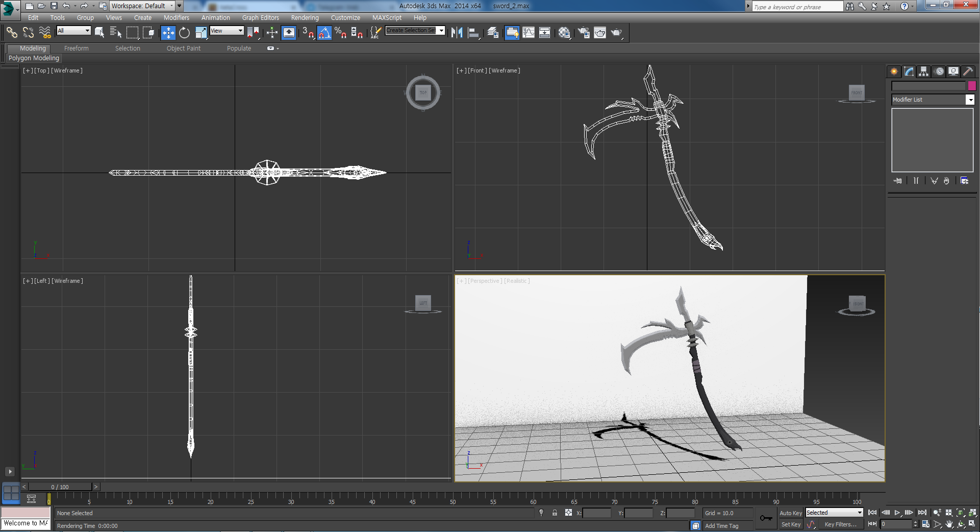Toggle the 3D Snaps button
This screenshot has height=532, width=980.
(x=308, y=33)
